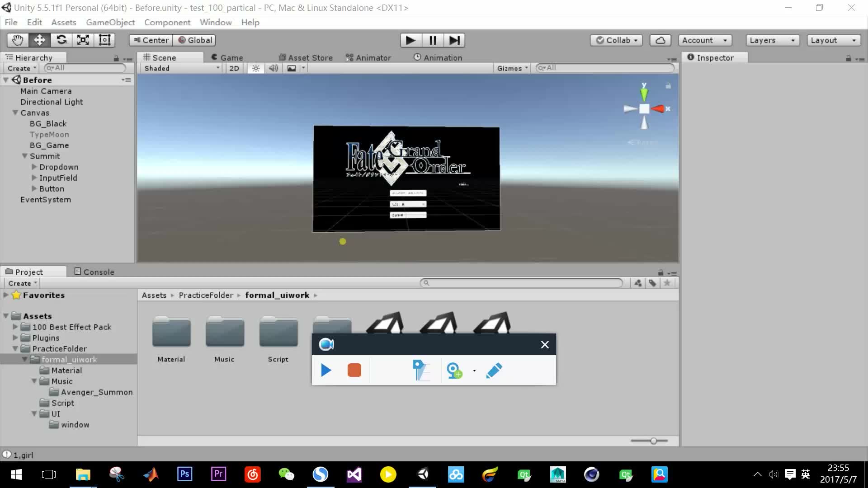
Task: Click Global coordinate mode button
Action: point(196,40)
